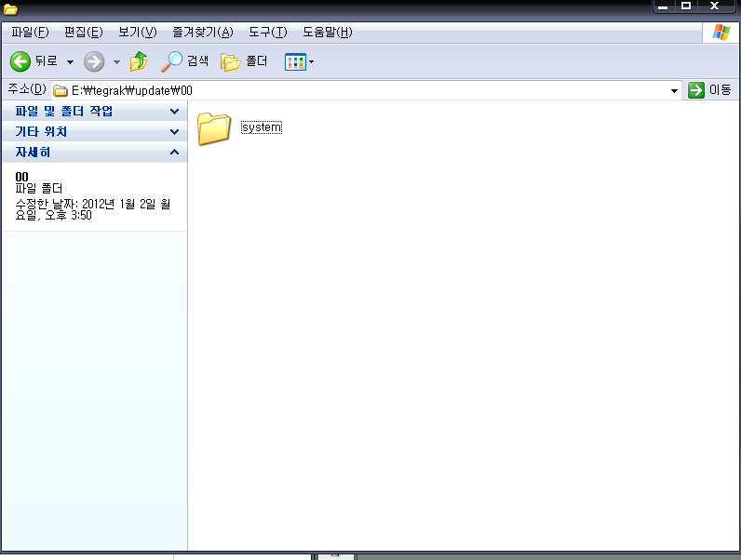The height and width of the screenshot is (560, 741).
Task: Click the green Back (뒤로) arrow
Action: [x=20, y=61]
